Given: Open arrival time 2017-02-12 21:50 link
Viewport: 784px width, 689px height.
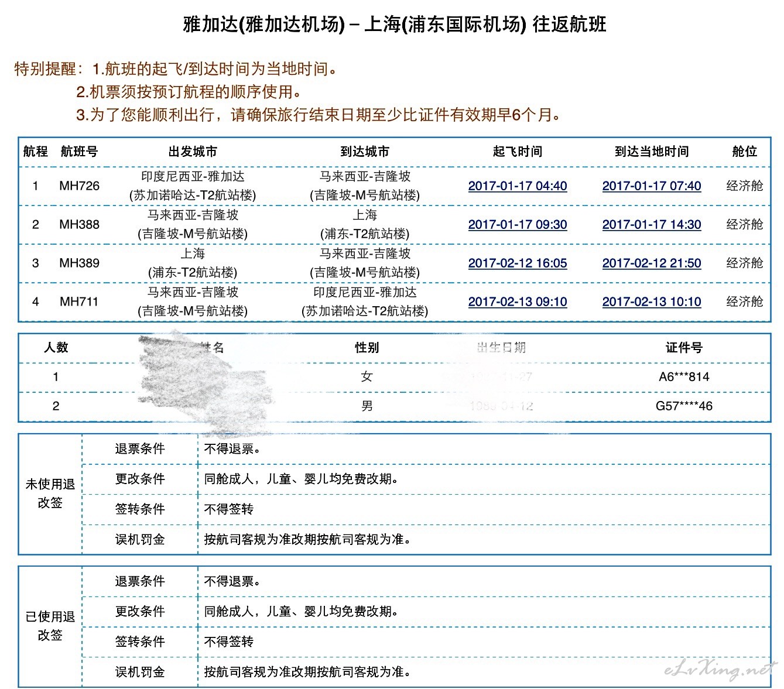Looking at the screenshot, I should (x=652, y=263).
